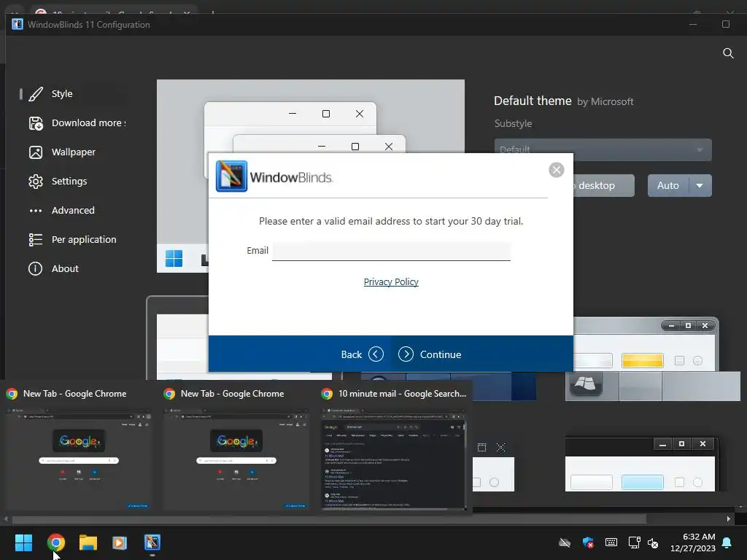Viewport: 747px width, 560px height.
Task: Click the WindowBlinds logo in dialog
Action: pyautogui.click(x=274, y=176)
